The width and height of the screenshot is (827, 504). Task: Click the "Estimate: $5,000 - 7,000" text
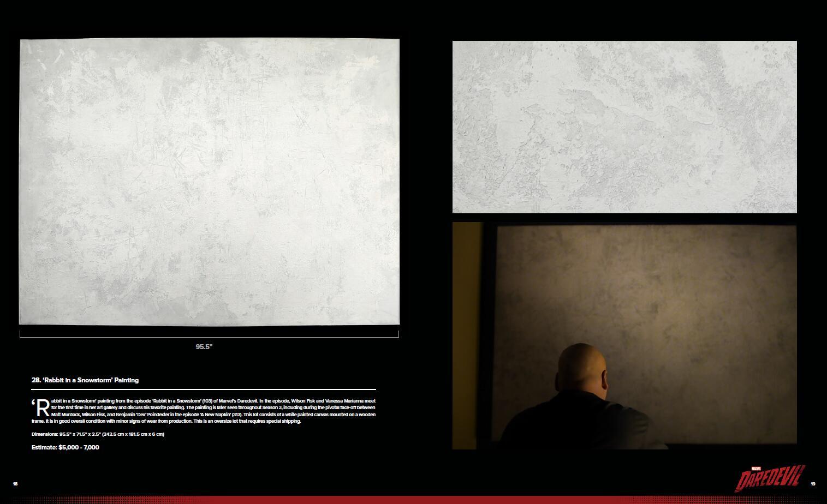coord(66,447)
